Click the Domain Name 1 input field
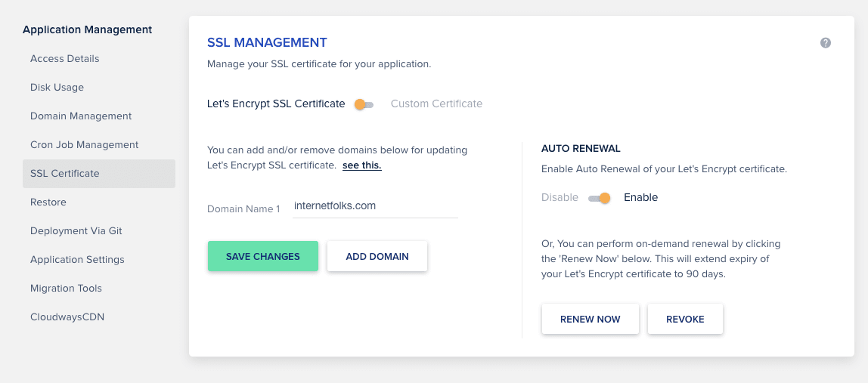Viewport: 868px width, 383px height. tap(375, 206)
